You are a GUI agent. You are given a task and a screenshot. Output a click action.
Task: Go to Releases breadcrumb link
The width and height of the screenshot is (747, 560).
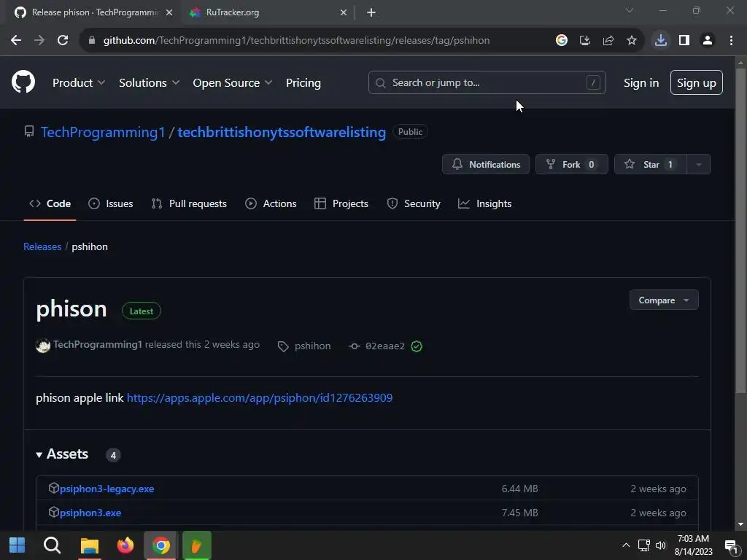pyautogui.click(x=42, y=246)
